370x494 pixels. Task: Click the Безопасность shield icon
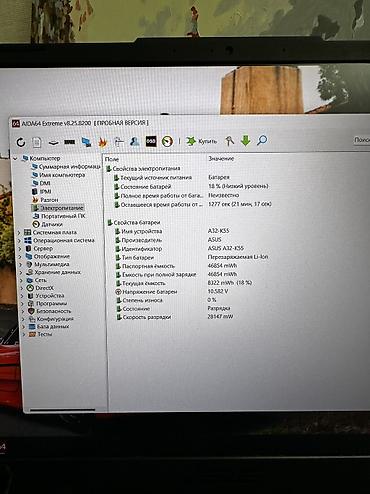click(31, 311)
